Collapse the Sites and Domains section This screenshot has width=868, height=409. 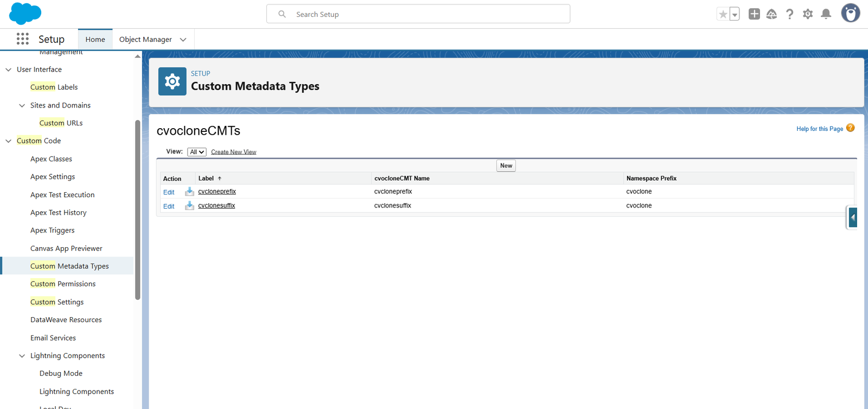[x=22, y=105]
